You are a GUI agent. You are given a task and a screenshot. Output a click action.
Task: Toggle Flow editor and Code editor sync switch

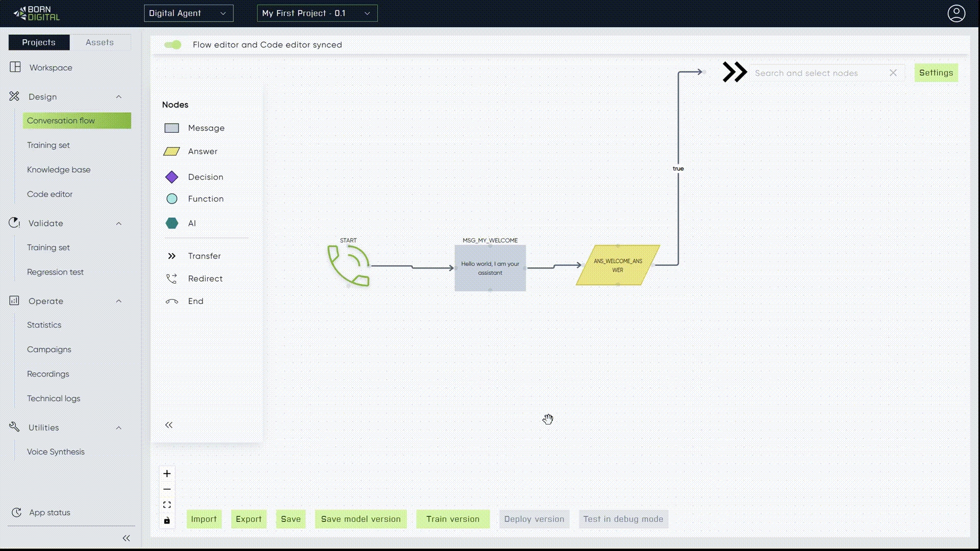tap(173, 45)
